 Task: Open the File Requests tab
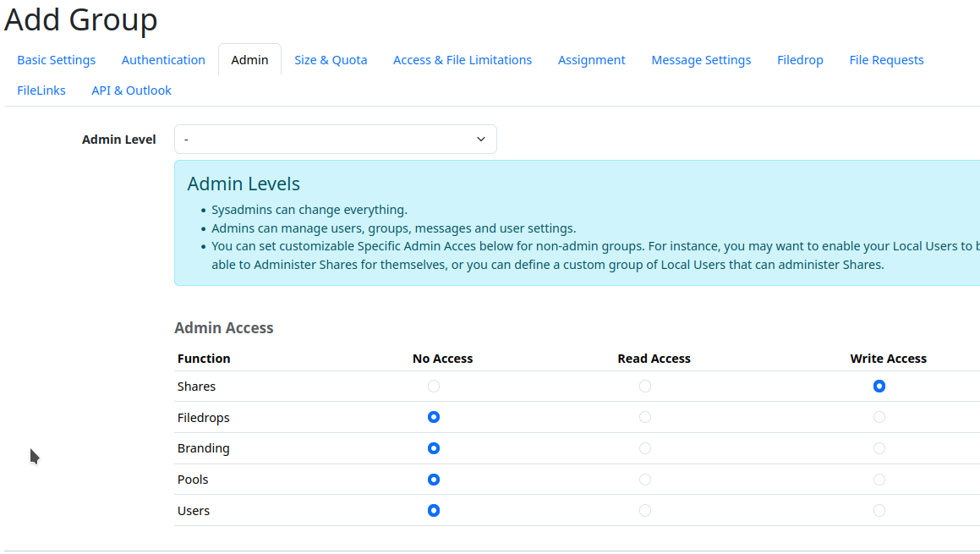pos(886,60)
